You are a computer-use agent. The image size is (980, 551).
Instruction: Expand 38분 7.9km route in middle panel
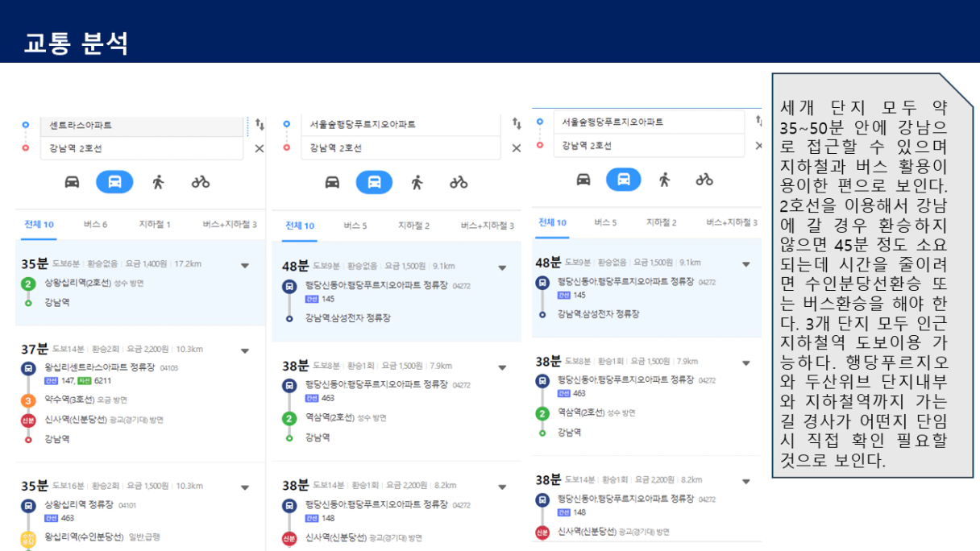[502, 367]
